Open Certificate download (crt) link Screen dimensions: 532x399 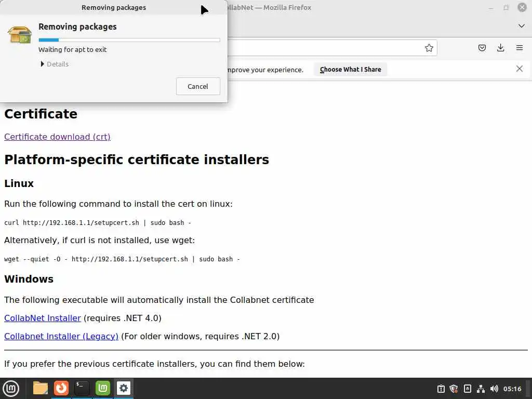(57, 137)
